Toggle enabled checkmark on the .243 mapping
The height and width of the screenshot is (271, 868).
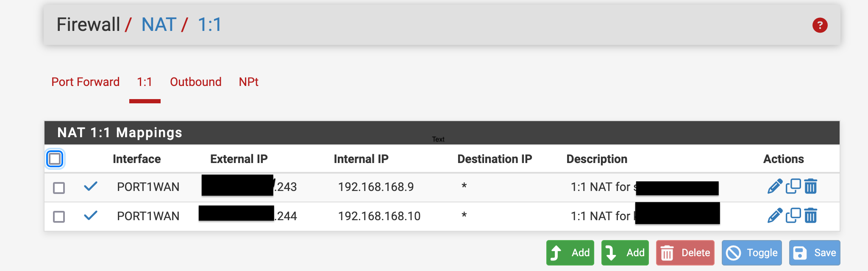(91, 186)
